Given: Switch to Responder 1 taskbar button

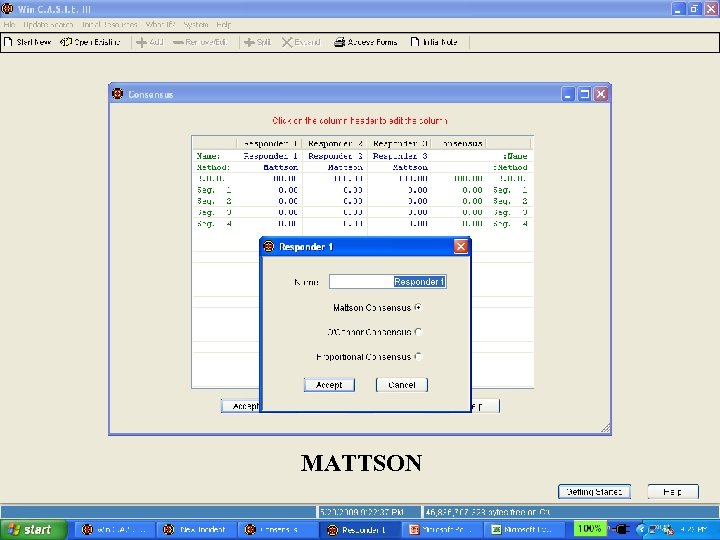Looking at the screenshot, I should point(360,530).
